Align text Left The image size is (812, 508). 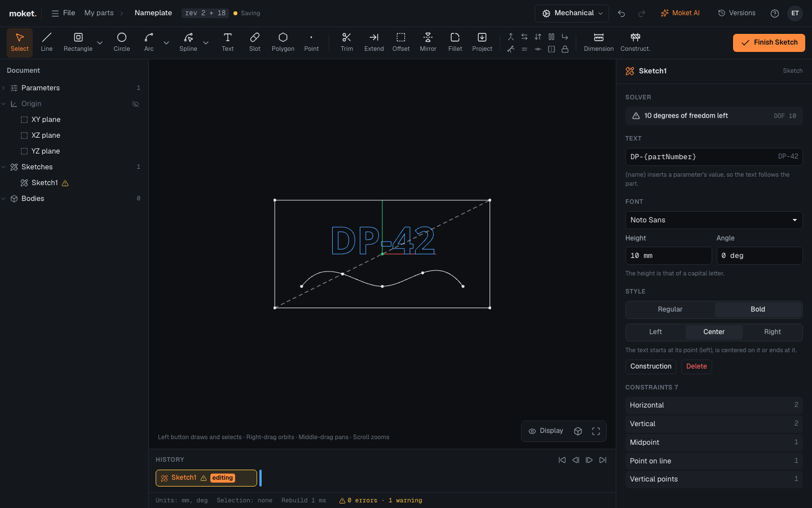[x=656, y=332]
